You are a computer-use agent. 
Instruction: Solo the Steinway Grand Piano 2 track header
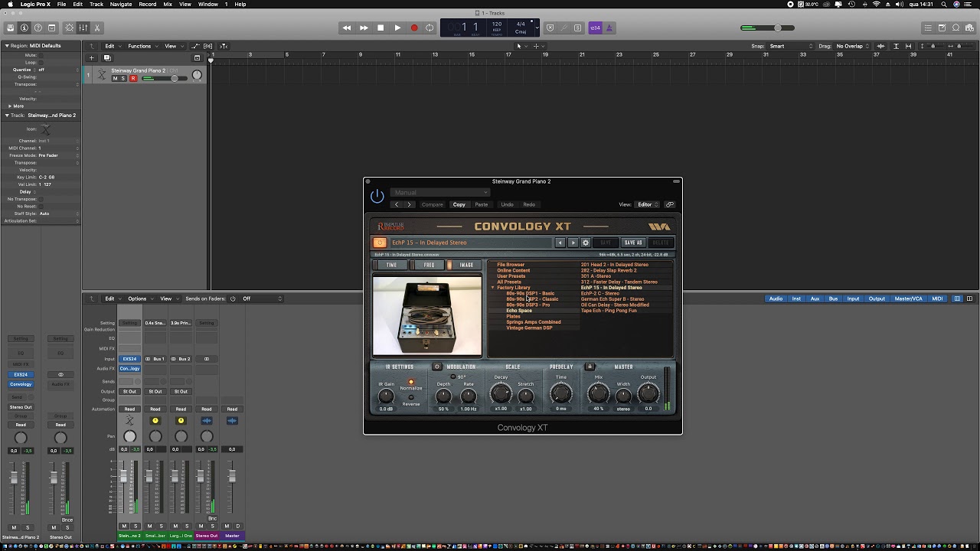[x=123, y=78]
